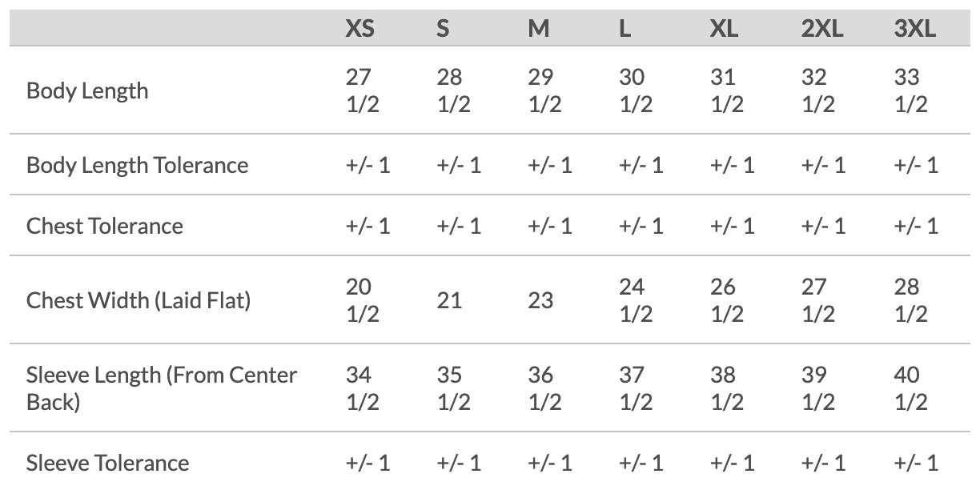Select the 2XL size column header

821,29
